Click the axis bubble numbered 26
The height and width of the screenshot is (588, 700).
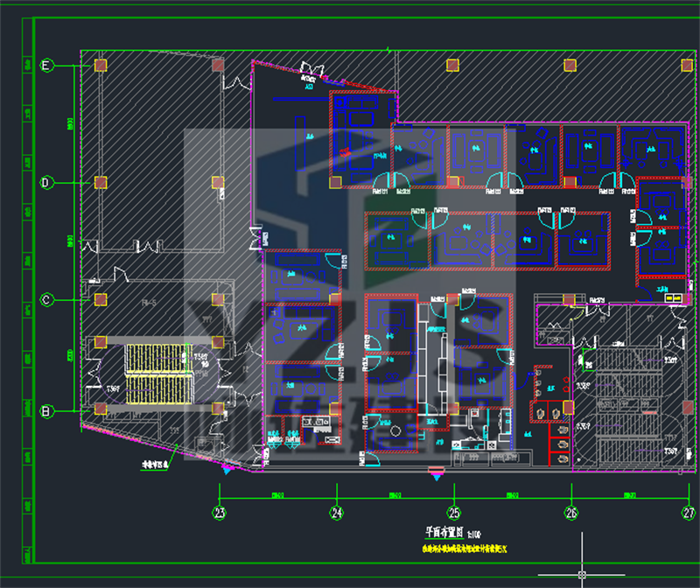click(570, 513)
